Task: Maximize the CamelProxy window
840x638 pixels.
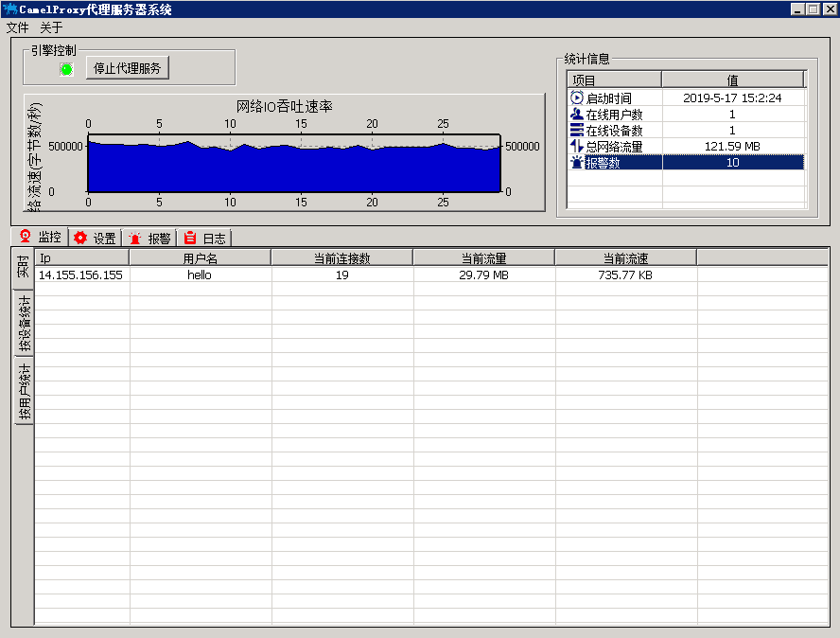Action: [x=814, y=9]
